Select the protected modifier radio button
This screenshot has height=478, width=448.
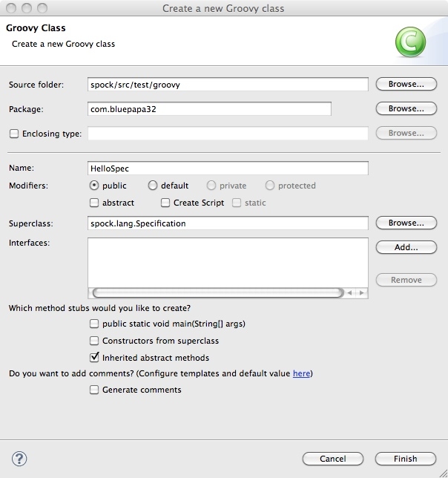tap(269, 186)
